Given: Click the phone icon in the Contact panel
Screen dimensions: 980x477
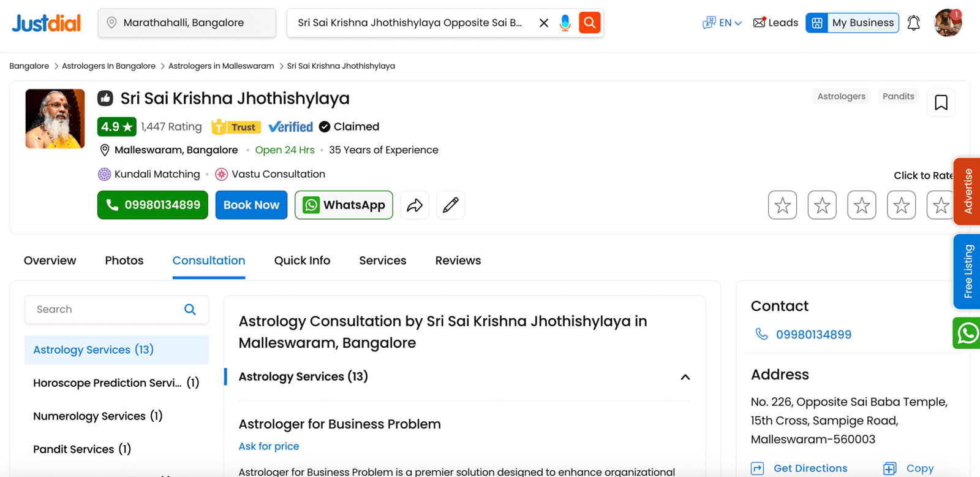Looking at the screenshot, I should pos(761,334).
